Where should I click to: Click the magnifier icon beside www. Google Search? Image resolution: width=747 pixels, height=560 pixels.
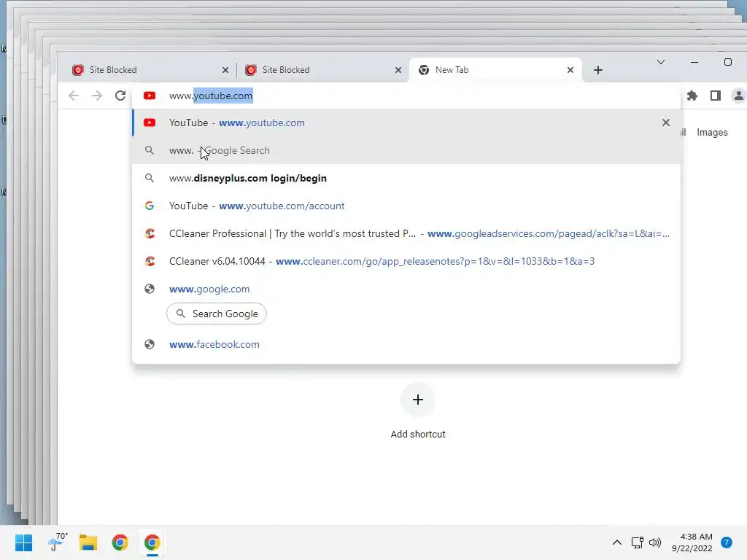[150, 150]
